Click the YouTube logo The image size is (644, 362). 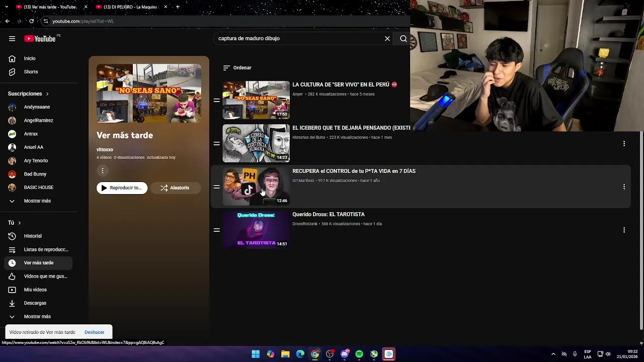point(40,39)
